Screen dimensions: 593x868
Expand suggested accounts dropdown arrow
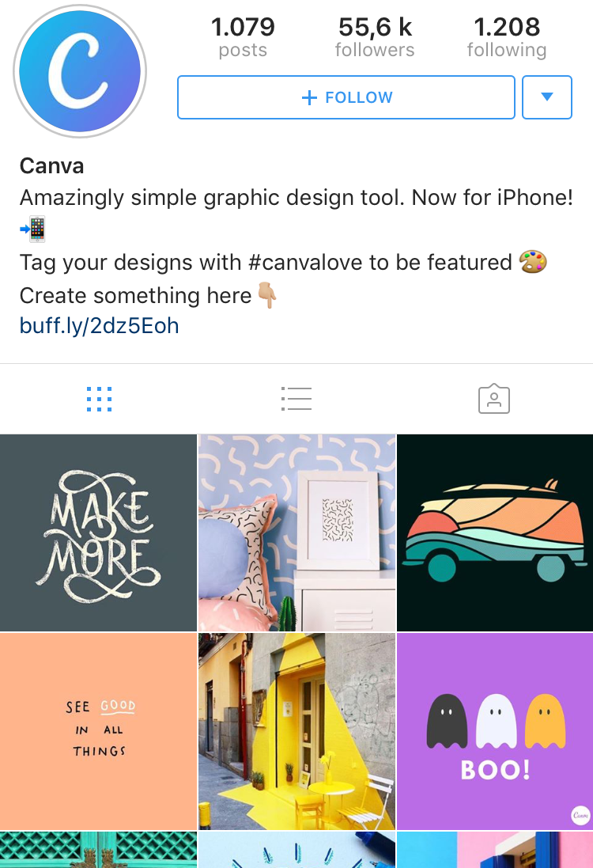(547, 97)
